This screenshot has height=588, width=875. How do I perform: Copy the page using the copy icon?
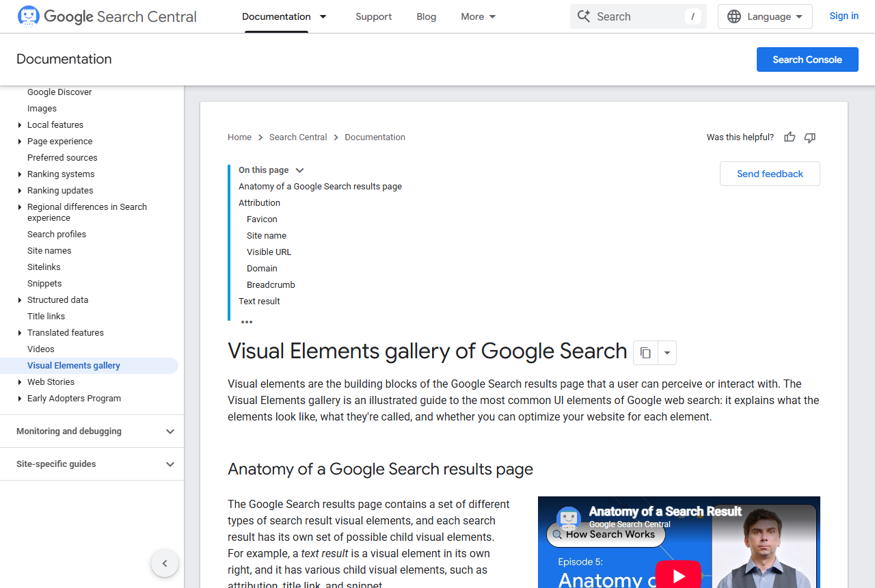(645, 353)
